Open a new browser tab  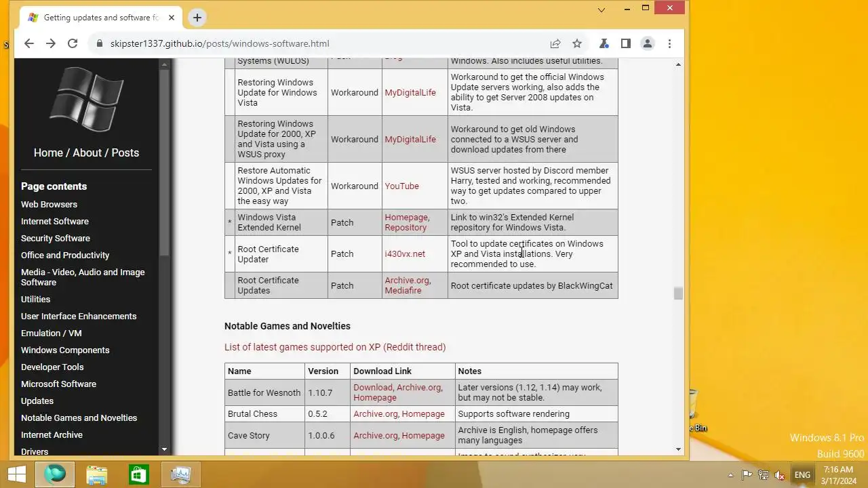tap(197, 18)
